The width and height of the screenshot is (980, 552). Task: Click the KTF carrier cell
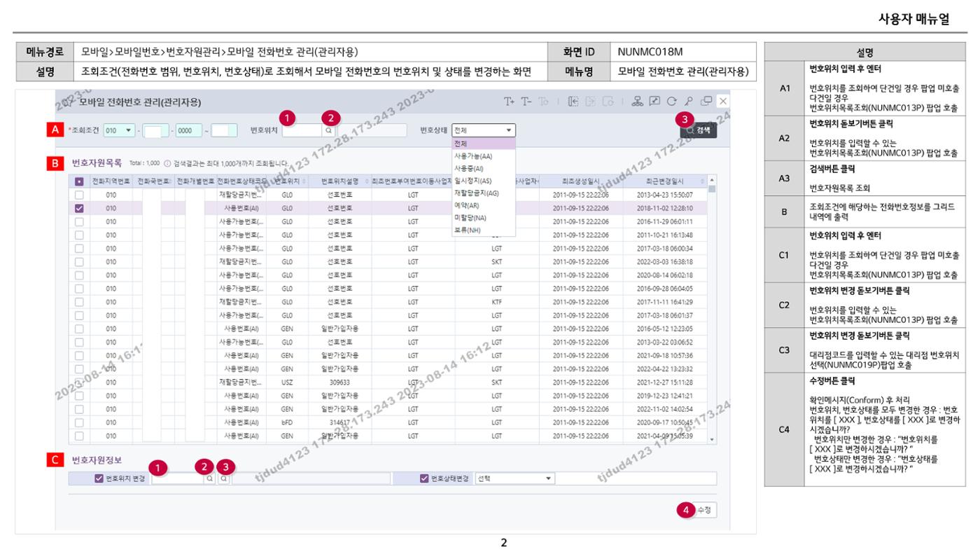coord(497,302)
